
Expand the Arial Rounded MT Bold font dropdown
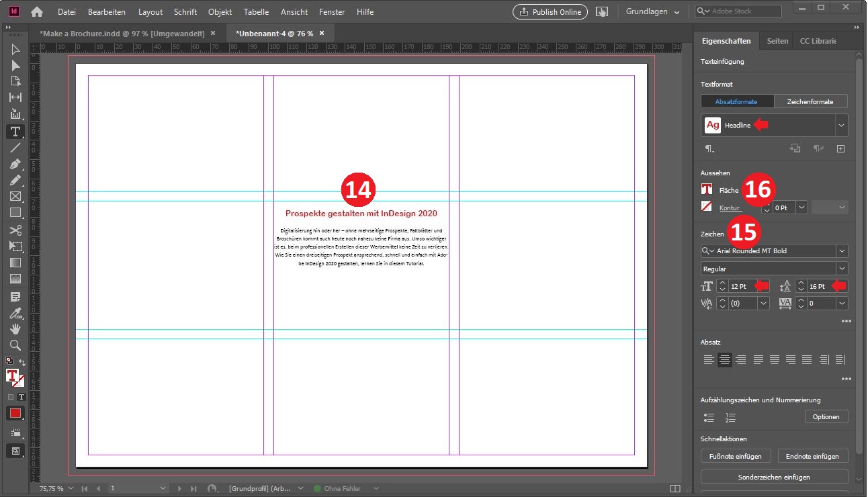842,251
